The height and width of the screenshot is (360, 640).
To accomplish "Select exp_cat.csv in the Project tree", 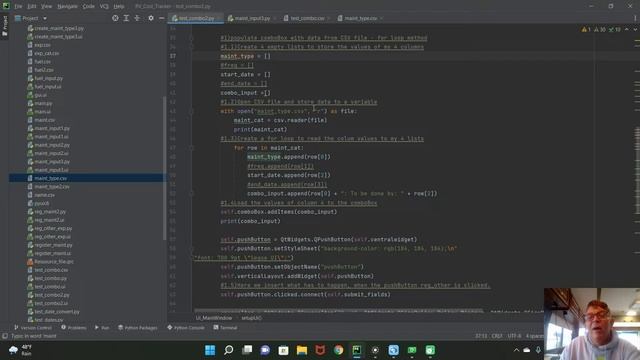I will (47, 53).
